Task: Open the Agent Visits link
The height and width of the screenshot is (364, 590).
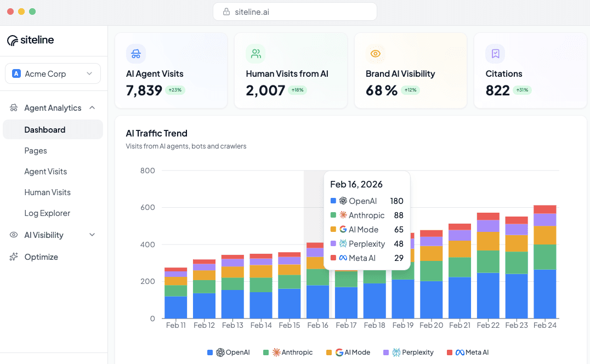Action: click(46, 172)
